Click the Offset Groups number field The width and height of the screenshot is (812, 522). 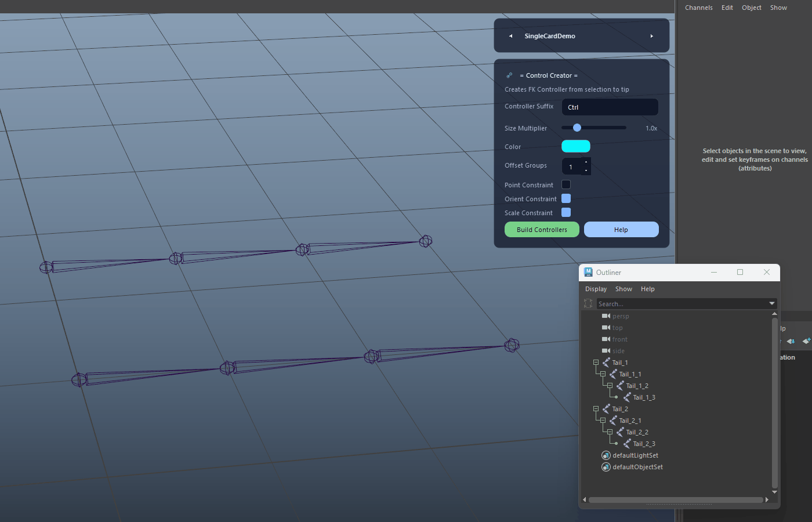coord(572,166)
